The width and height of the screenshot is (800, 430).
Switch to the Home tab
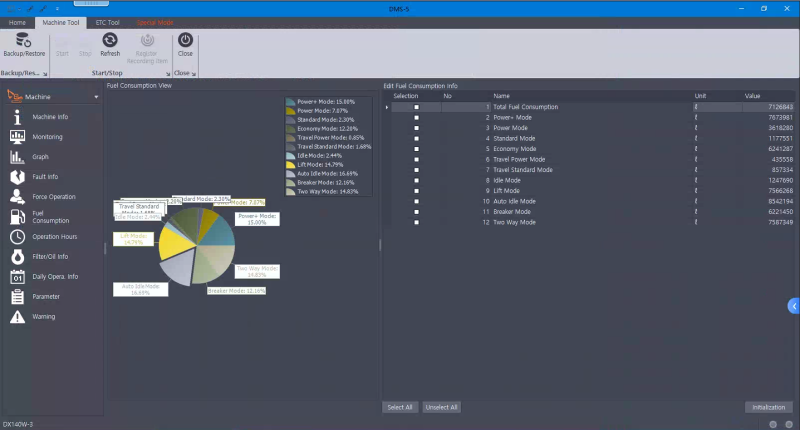pyautogui.click(x=17, y=21)
